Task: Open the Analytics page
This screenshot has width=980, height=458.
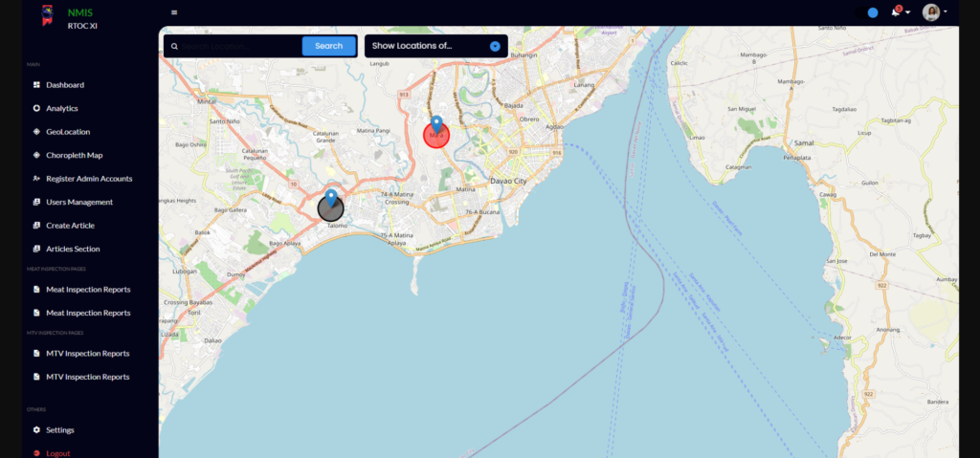Action: (x=61, y=108)
